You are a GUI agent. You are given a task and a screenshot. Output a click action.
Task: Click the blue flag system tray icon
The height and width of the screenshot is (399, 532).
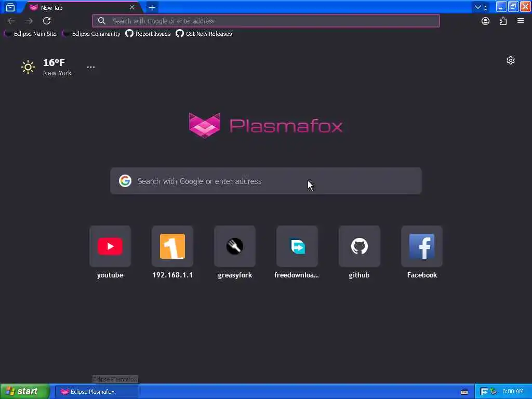pos(484,392)
